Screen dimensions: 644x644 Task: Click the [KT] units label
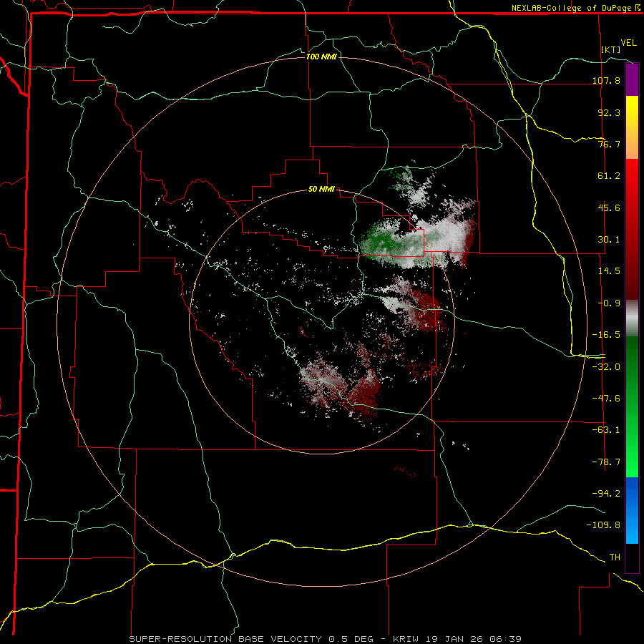click(611, 49)
